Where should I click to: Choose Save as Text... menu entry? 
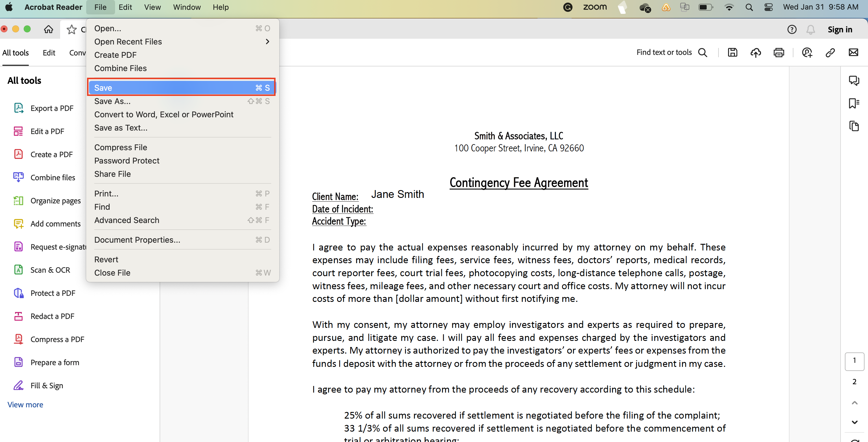182,128
